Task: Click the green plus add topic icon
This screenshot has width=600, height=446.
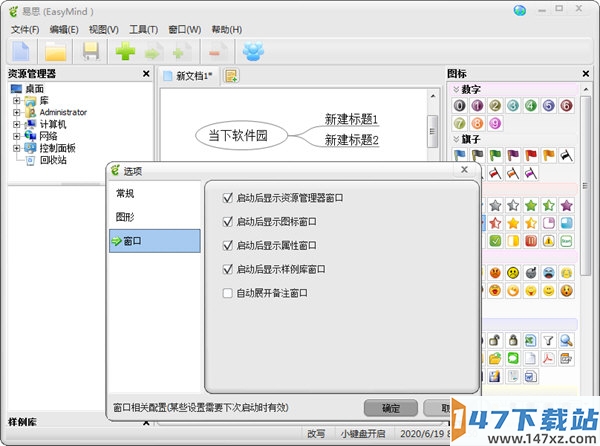Action: click(x=126, y=50)
